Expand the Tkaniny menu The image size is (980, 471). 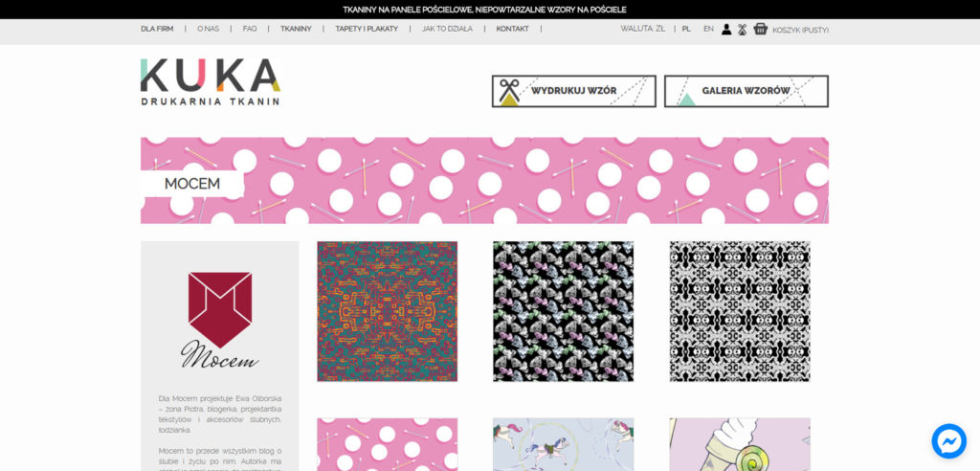point(296,29)
